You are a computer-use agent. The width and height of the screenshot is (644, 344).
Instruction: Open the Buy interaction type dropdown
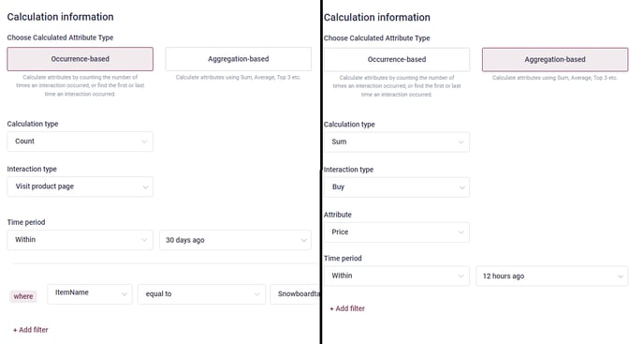(x=397, y=187)
